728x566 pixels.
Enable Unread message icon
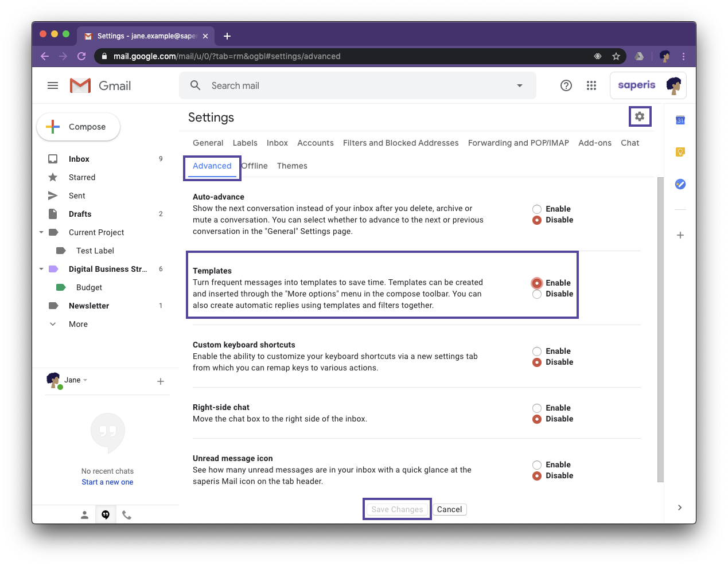coord(537,465)
